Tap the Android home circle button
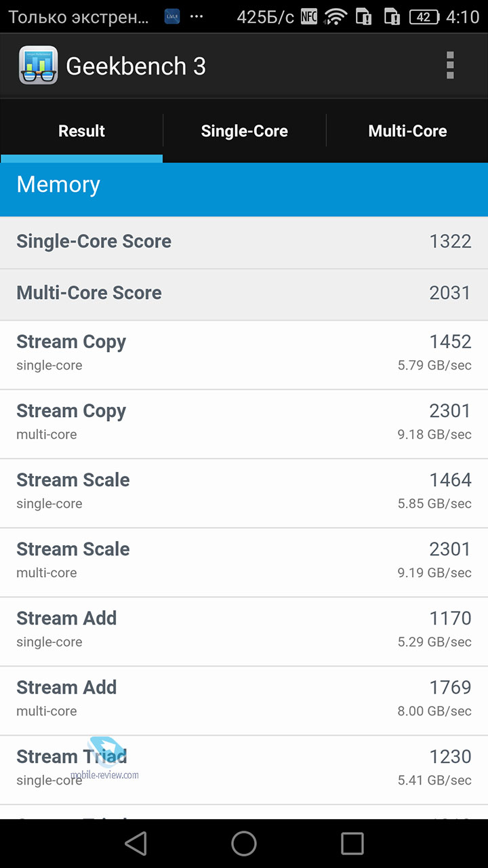 [x=244, y=844]
